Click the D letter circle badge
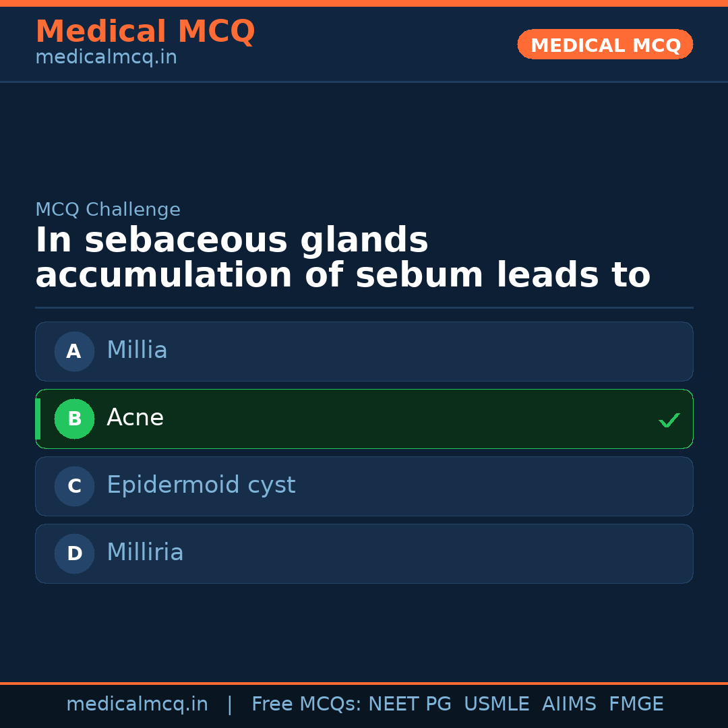This screenshot has height=728, width=728. 74,553
